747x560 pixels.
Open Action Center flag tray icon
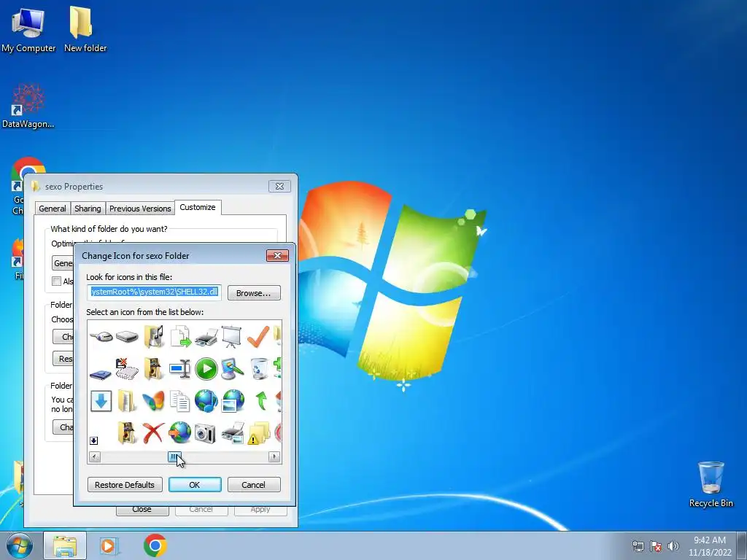(656, 546)
